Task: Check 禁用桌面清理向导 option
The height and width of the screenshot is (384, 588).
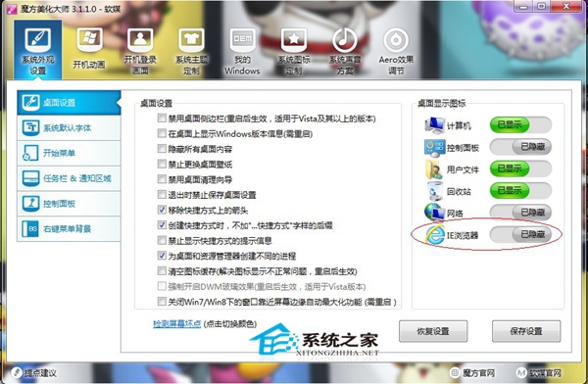Action: 162,179
